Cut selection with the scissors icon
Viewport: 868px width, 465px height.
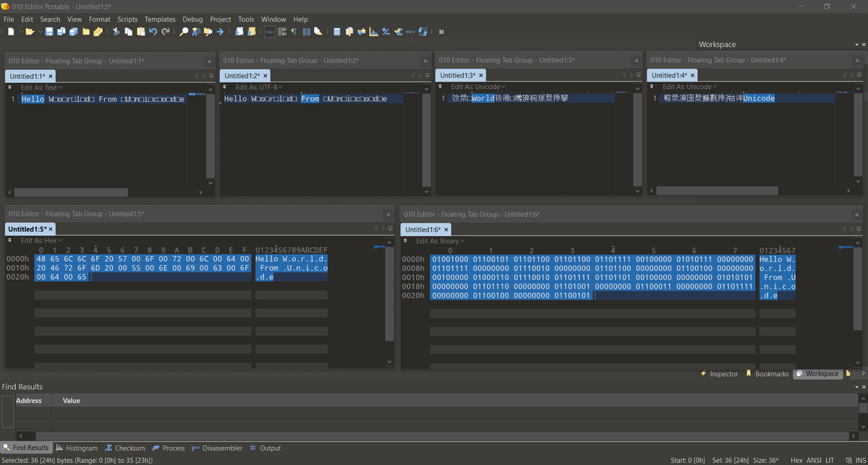coord(116,32)
